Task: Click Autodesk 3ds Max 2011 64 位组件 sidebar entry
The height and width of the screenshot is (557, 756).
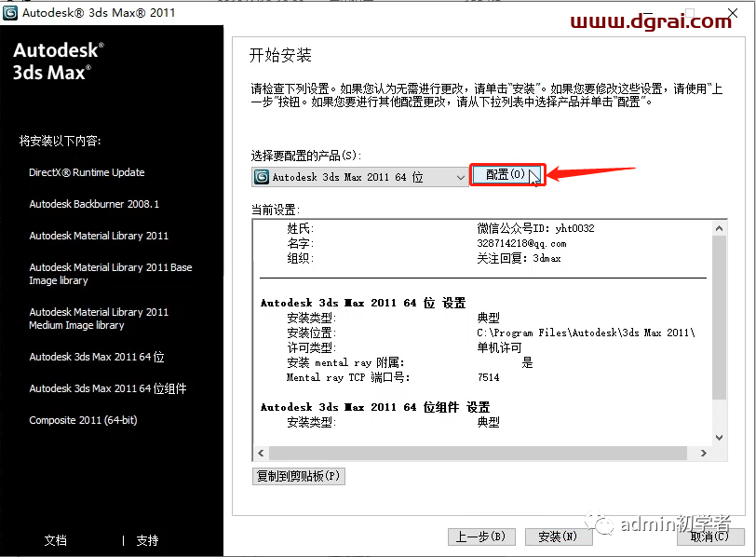Action: pos(107,388)
